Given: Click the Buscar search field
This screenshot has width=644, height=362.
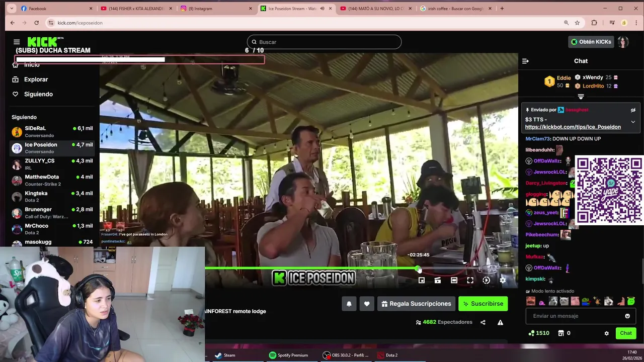Looking at the screenshot, I should (324, 42).
